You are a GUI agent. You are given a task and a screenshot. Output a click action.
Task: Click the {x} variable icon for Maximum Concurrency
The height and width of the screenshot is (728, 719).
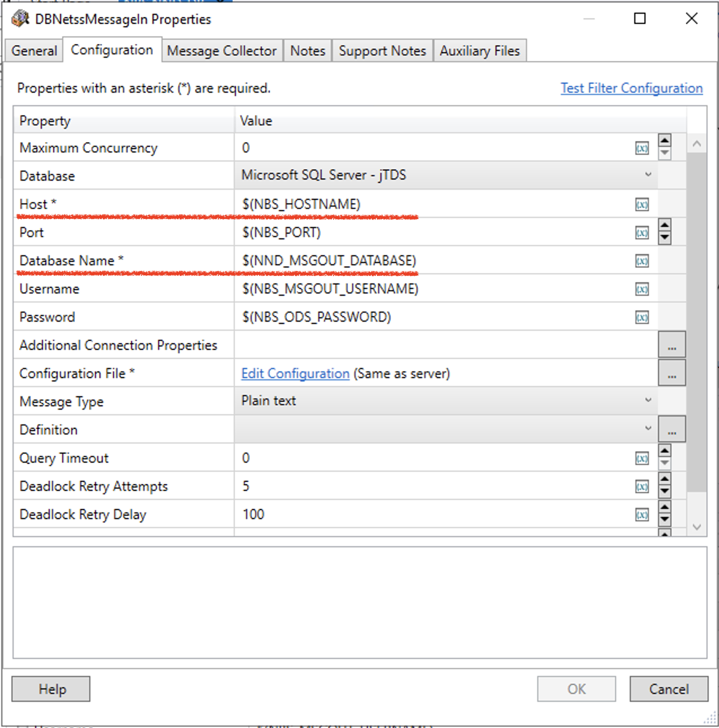tap(641, 148)
